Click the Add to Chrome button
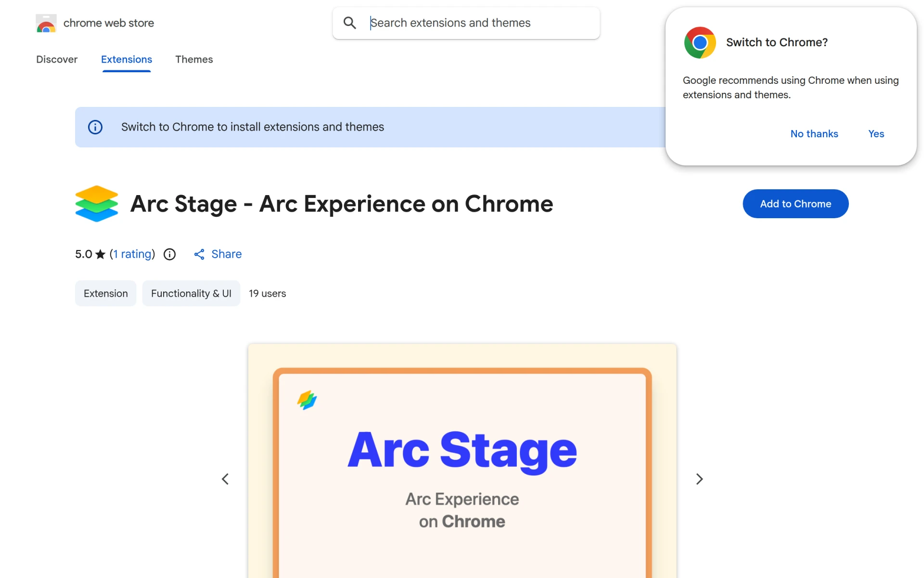The height and width of the screenshot is (578, 924). pos(796,204)
